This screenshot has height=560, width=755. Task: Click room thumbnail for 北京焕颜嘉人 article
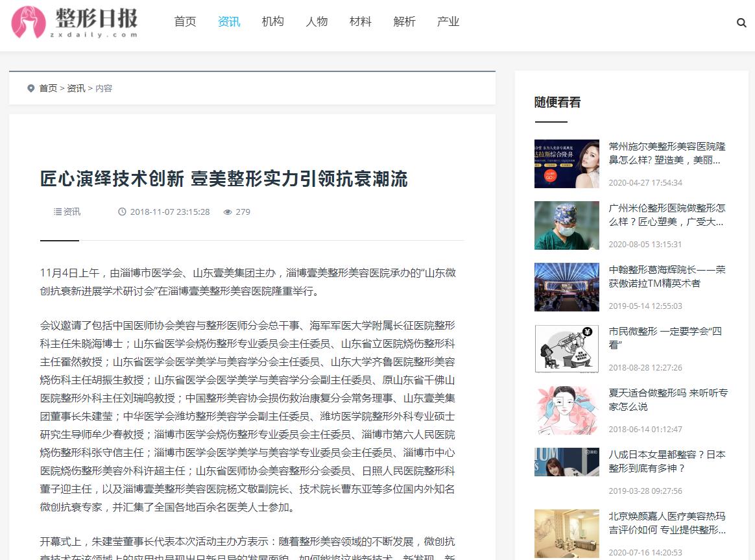tap(567, 533)
